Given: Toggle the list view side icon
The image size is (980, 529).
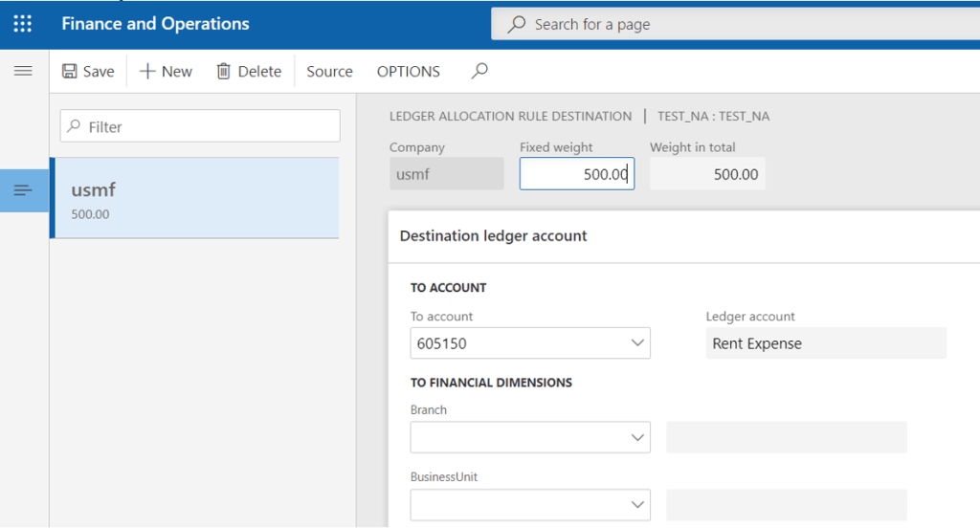Looking at the screenshot, I should pyautogui.click(x=23, y=189).
